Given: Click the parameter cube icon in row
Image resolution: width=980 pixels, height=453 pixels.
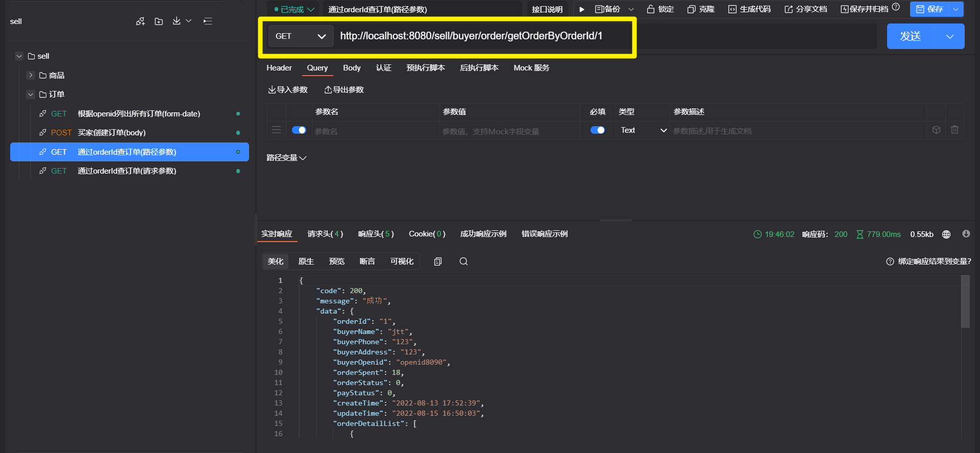Looking at the screenshot, I should tap(936, 130).
